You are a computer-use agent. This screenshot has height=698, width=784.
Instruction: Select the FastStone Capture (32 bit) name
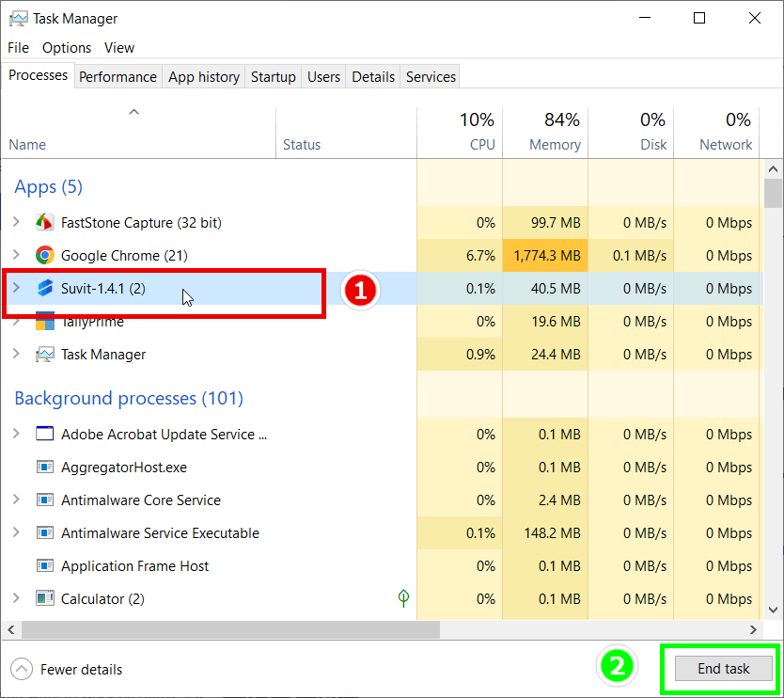pyautogui.click(x=141, y=223)
